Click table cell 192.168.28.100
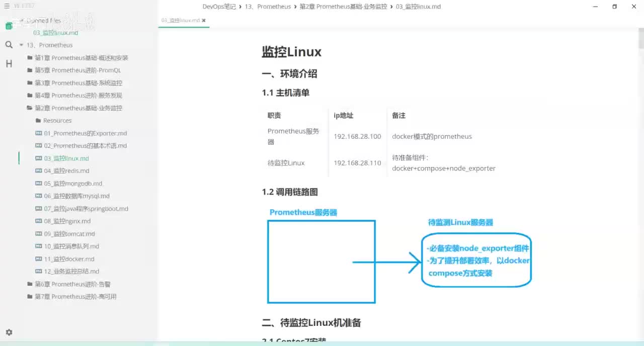 click(x=357, y=136)
